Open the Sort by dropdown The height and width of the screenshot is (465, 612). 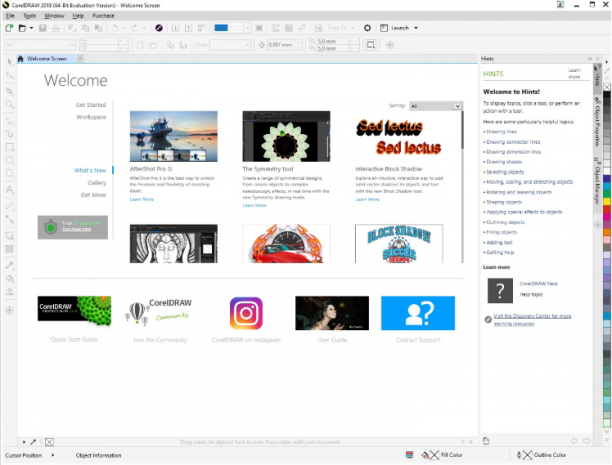click(x=436, y=106)
